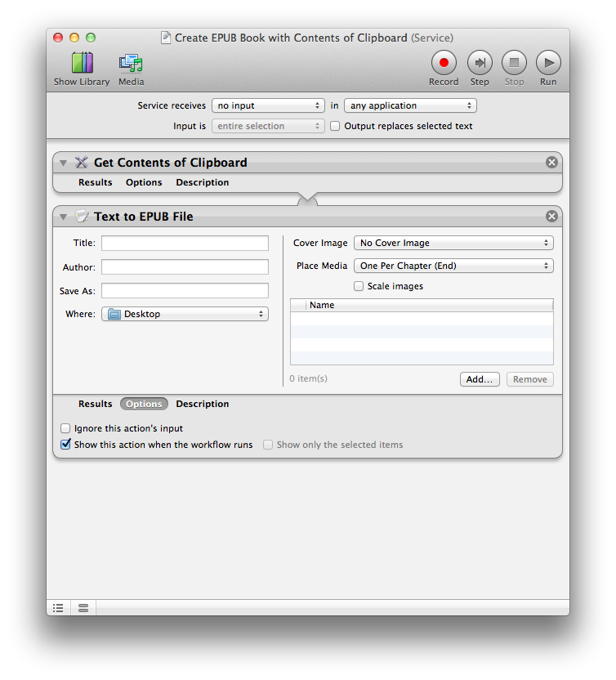Viewport: 616px width, 680px height.
Task: Click the Add... media button
Action: 480,379
